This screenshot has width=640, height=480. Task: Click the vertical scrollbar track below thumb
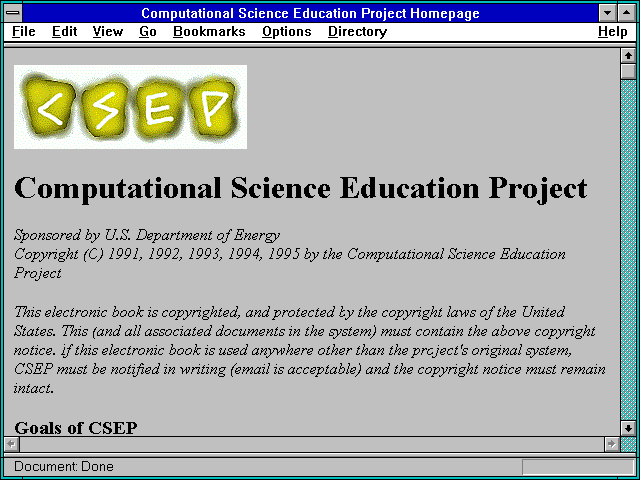[x=628, y=250]
